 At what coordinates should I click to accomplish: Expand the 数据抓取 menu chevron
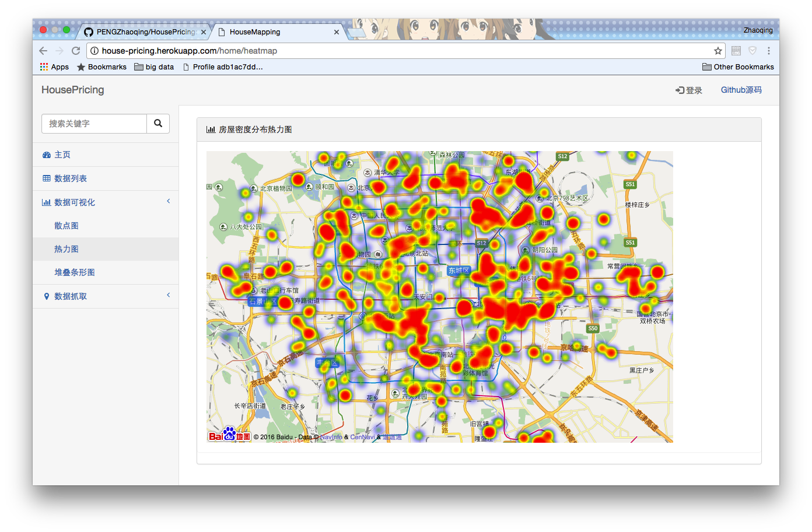(169, 295)
